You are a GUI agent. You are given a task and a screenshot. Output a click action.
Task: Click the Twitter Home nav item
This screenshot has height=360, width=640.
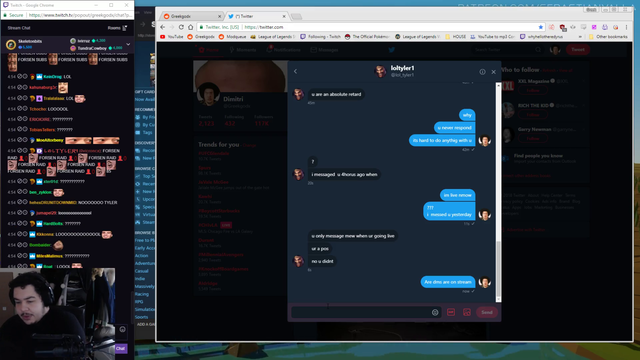click(209, 50)
